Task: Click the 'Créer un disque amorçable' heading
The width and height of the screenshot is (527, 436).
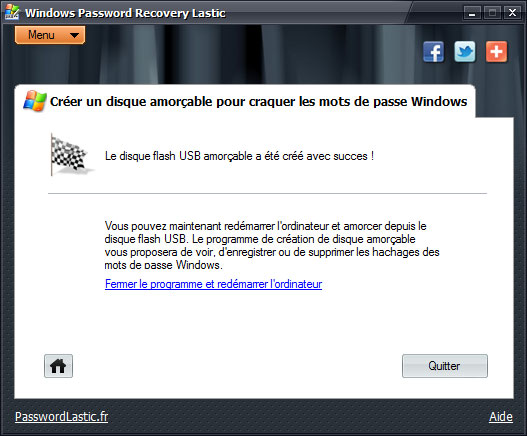Action: [x=258, y=101]
